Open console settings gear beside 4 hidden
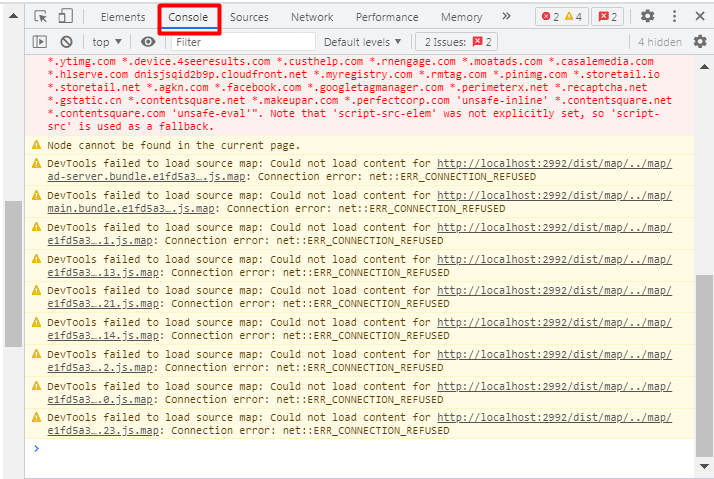 699,42
